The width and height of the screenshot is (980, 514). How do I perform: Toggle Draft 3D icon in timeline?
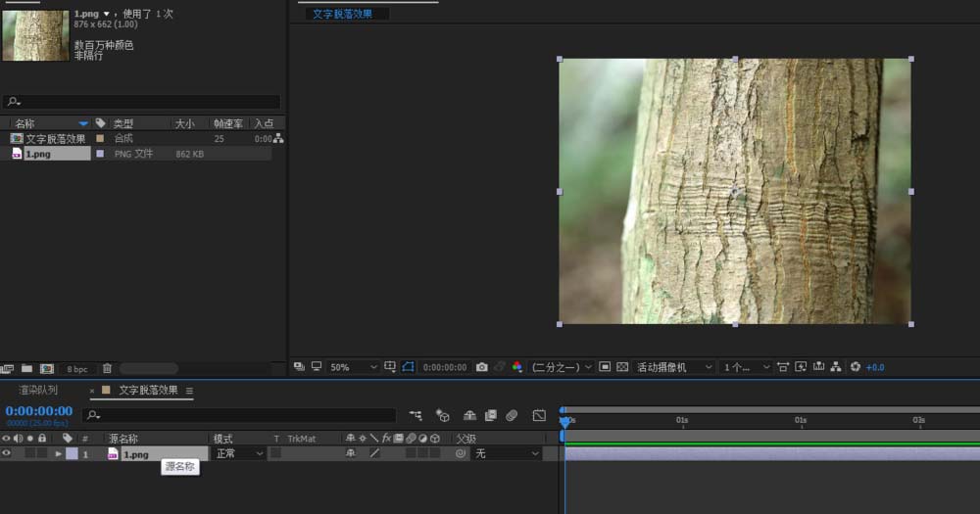[443, 415]
